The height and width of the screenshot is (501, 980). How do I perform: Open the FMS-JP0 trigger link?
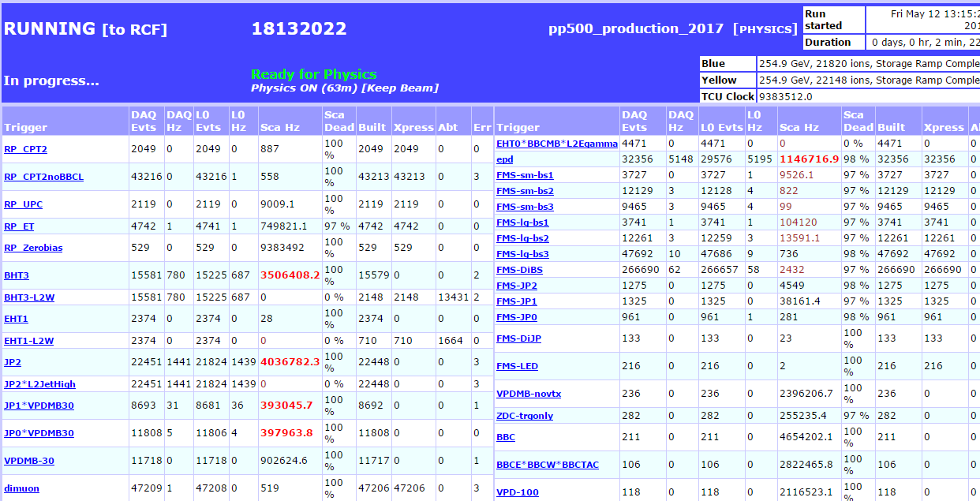(x=517, y=317)
